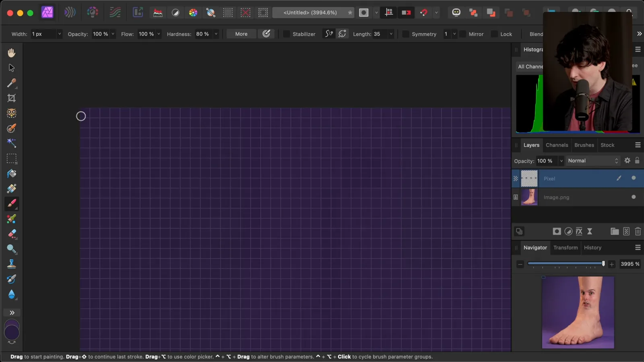Open the Liquify Persona
This screenshot has width=644, height=362.
[70, 12]
